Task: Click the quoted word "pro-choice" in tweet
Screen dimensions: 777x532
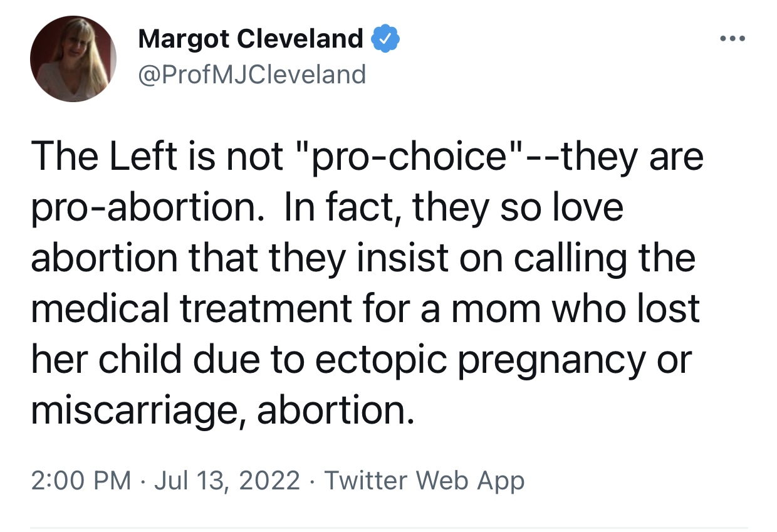Action: [409, 157]
